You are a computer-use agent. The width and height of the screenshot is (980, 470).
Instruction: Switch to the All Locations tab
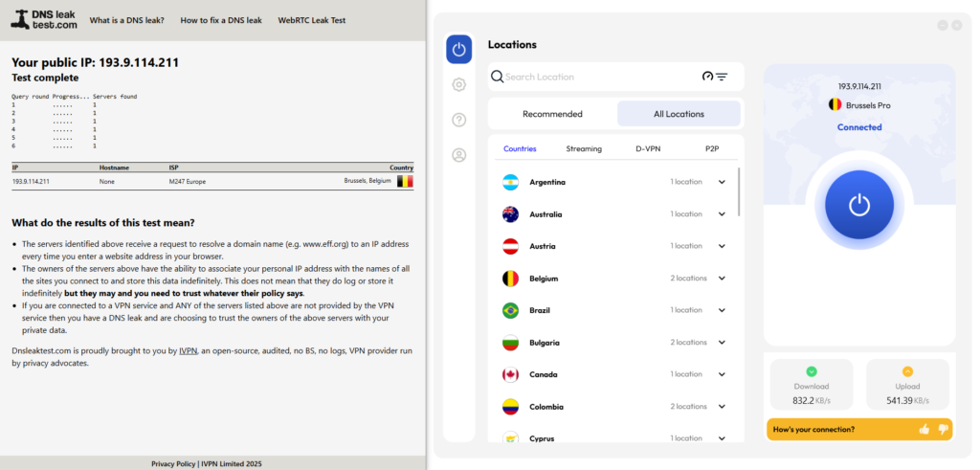pos(679,114)
